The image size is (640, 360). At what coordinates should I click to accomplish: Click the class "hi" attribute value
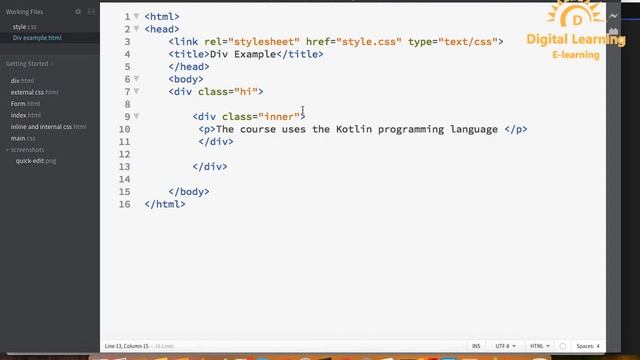[246, 91]
